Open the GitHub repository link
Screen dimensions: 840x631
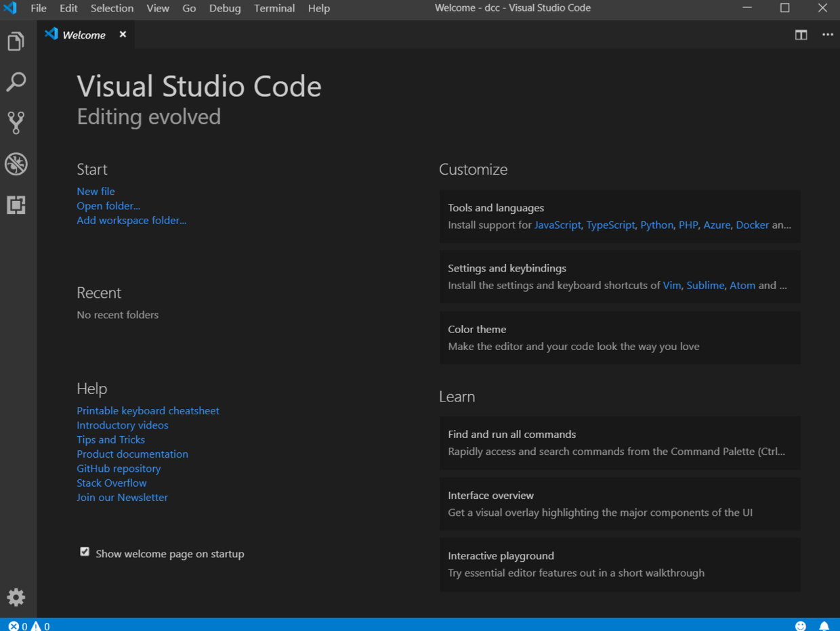(119, 469)
